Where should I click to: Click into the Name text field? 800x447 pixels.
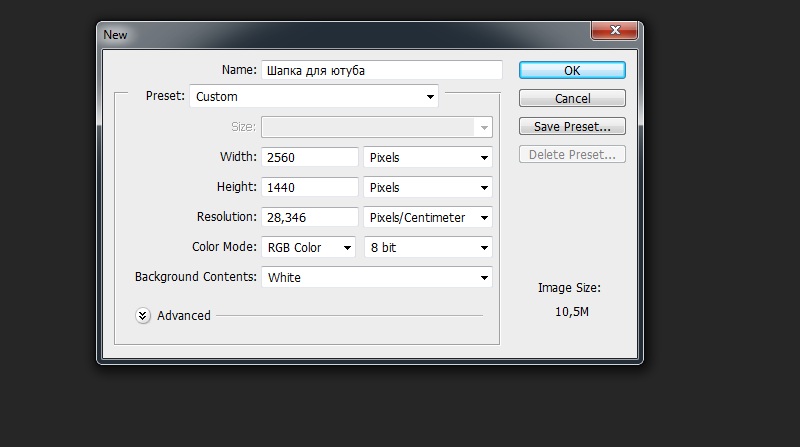(382, 70)
